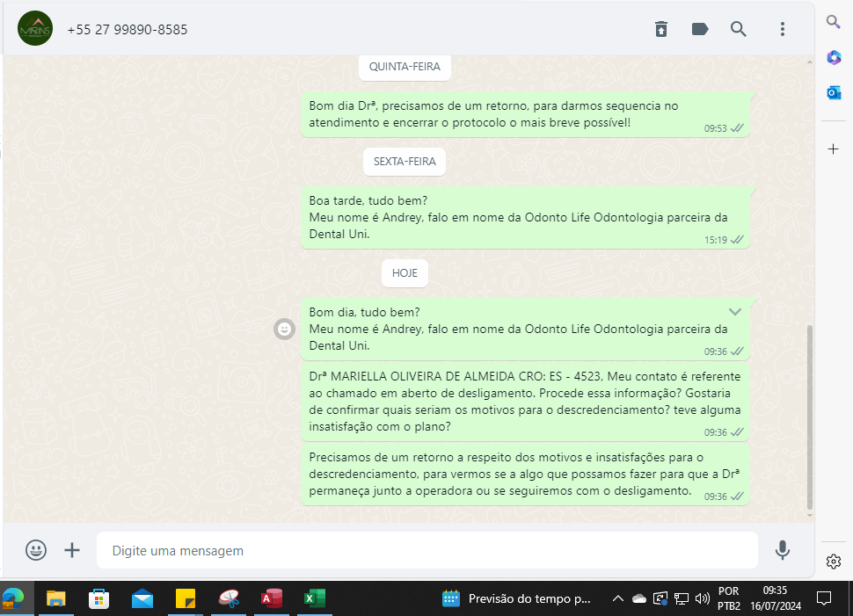Open the contact profile picture
The image size is (853, 616).
(x=35, y=28)
